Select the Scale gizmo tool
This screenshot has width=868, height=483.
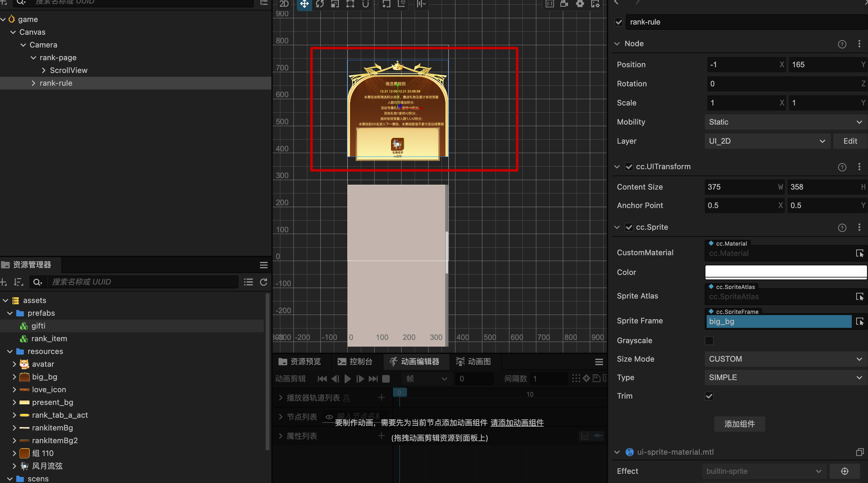pyautogui.click(x=335, y=4)
